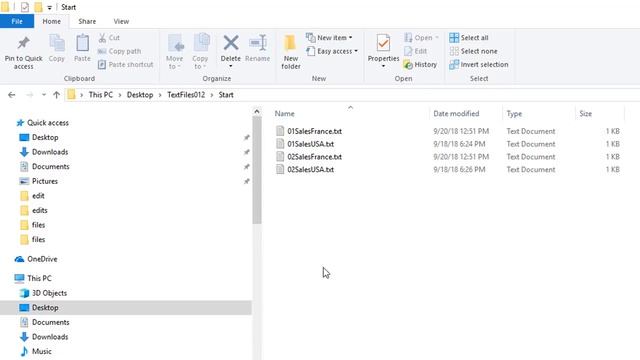Open the Move to menu

pyautogui.click(x=175, y=52)
